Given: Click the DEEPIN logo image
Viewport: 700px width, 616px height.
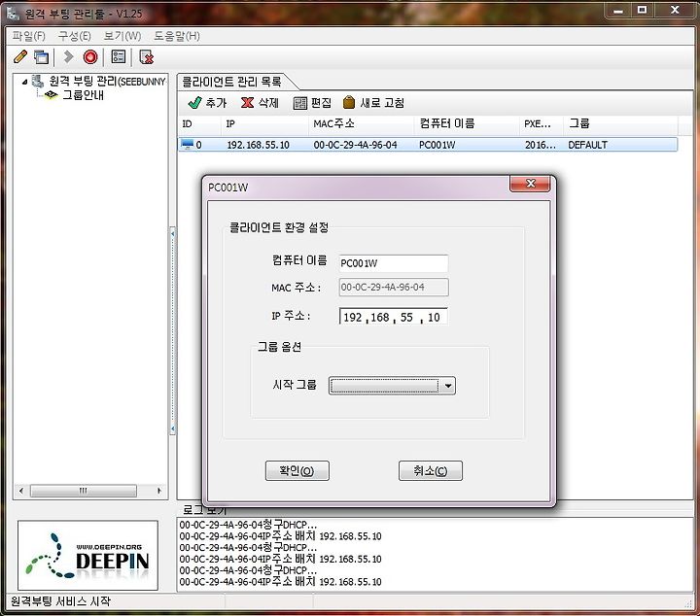Looking at the screenshot, I should [x=87, y=556].
